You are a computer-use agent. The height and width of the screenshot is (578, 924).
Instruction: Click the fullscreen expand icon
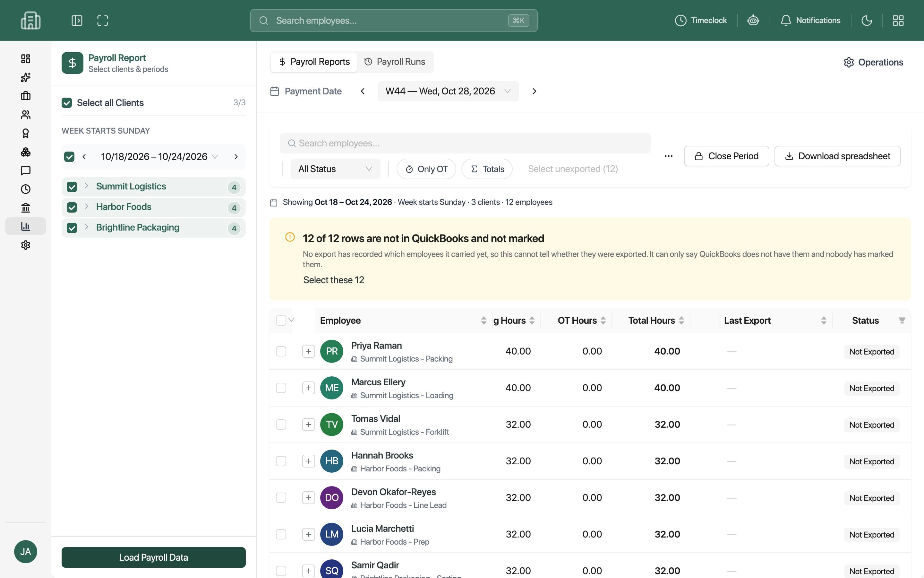click(x=102, y=20)
